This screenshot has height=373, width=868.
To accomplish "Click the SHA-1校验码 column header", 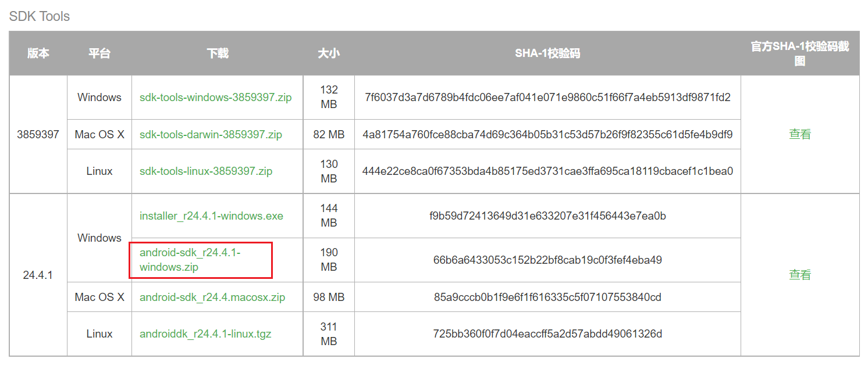I will (x=547, y=53).
